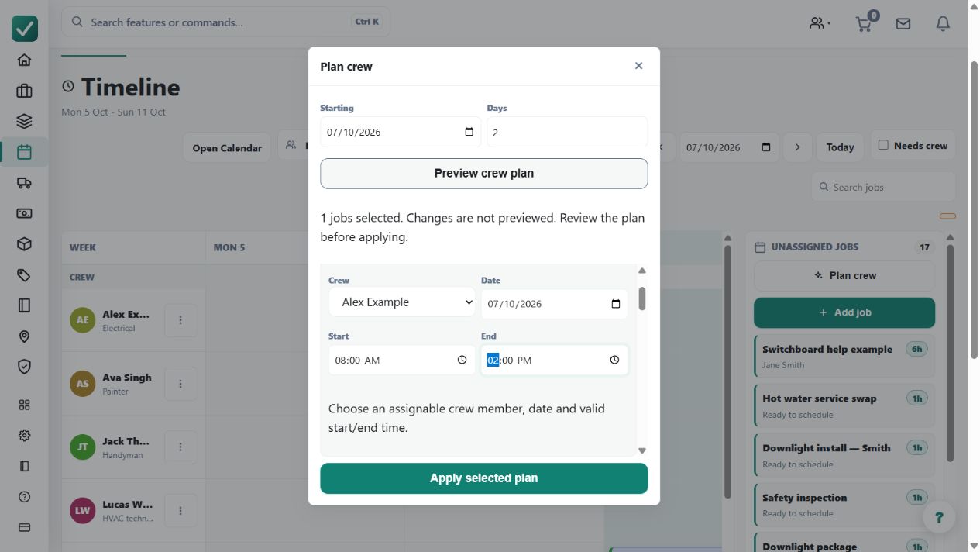The height and width of the screenshot is (552, 980).
Task: Click Preview crew plan button
Action: [484, 174]
